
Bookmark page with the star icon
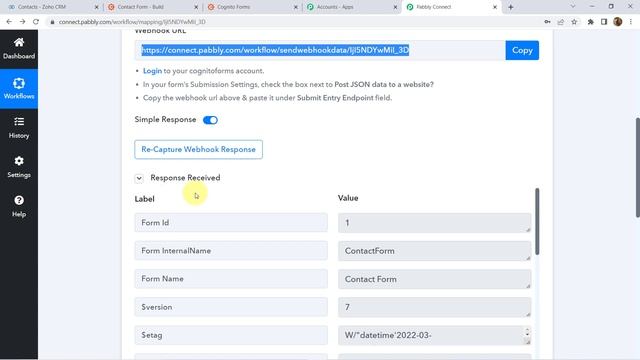coord(574,22)
